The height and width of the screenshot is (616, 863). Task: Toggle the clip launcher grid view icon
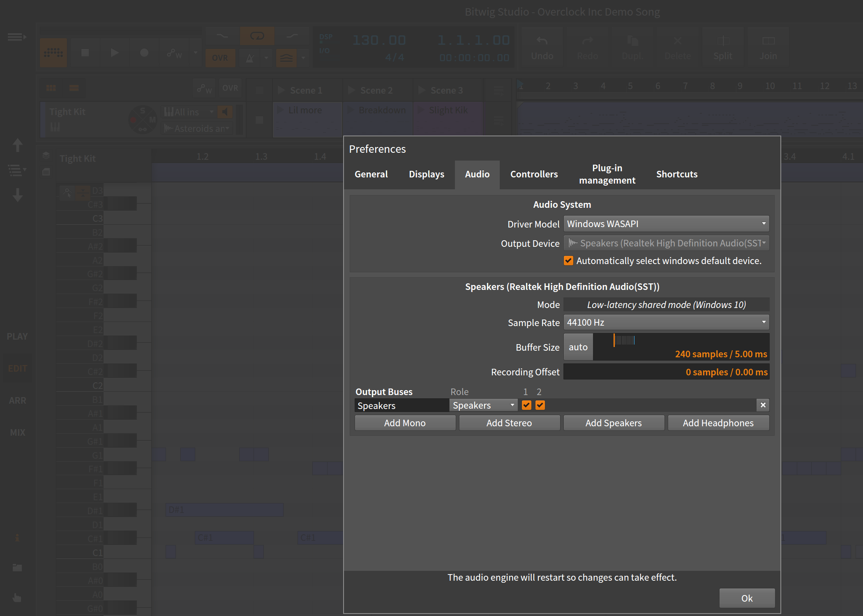tap(51, 88)
